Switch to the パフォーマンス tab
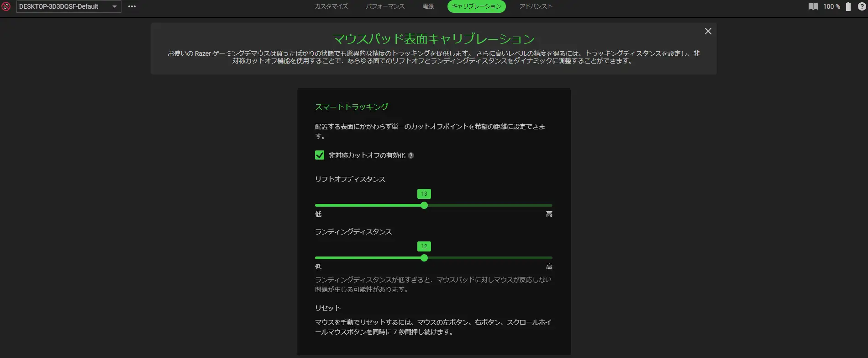 (385, 6)
